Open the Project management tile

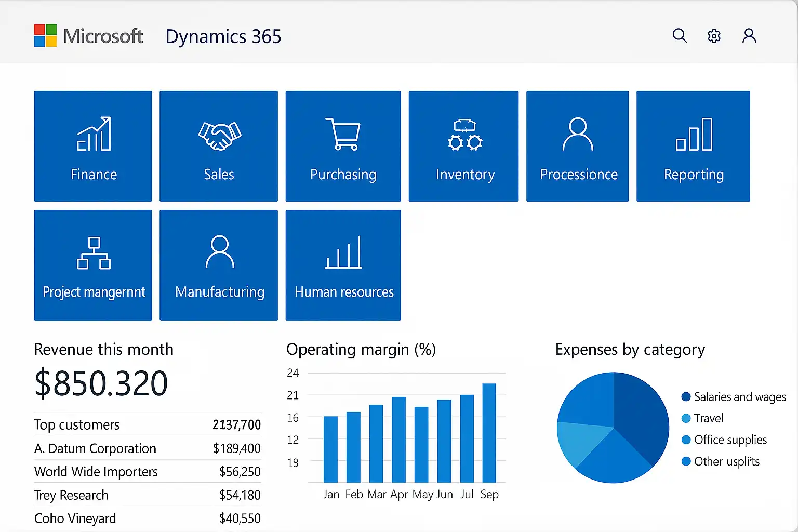(x=93, y=265)
